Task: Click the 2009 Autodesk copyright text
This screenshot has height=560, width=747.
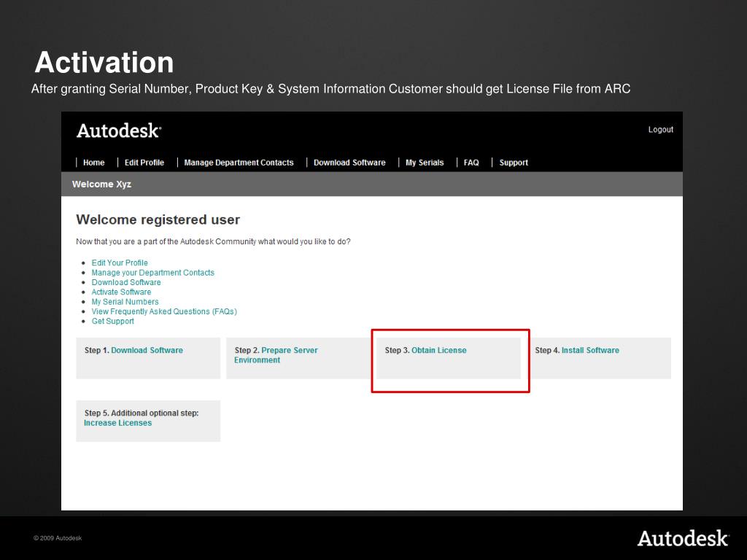Action: pyautogui.click(x=58, y=538)
